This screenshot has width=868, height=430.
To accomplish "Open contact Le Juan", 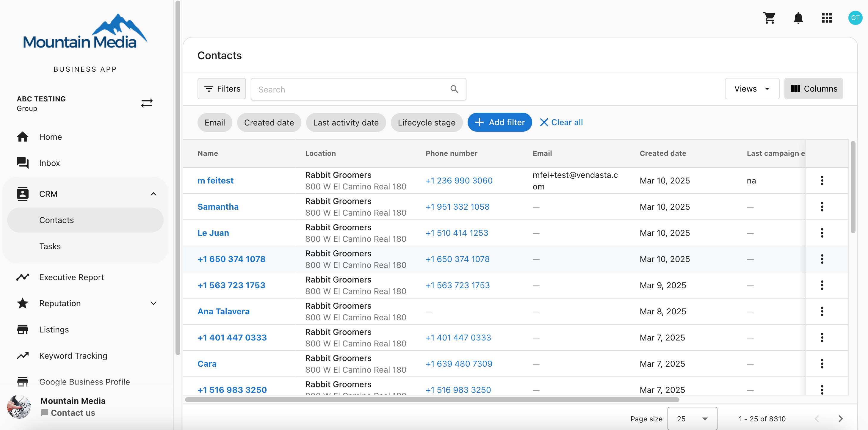I will click(213, 233).
